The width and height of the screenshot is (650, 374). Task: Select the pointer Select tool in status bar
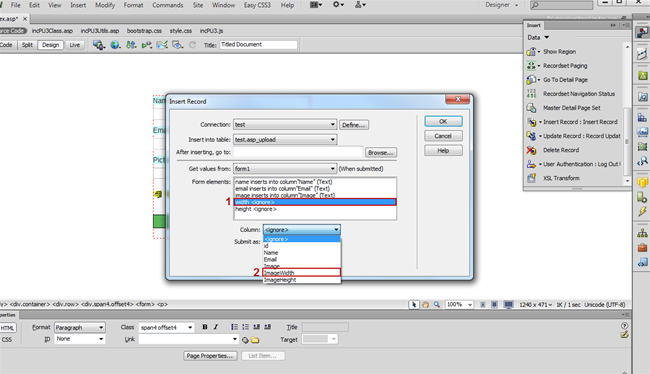(414, 305)
